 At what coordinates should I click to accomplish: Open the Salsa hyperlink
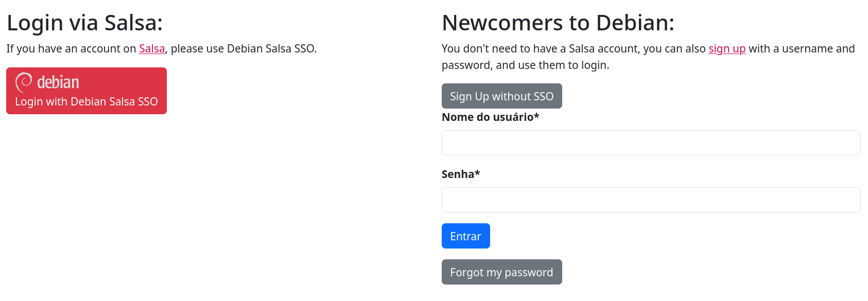click(152, 49)
